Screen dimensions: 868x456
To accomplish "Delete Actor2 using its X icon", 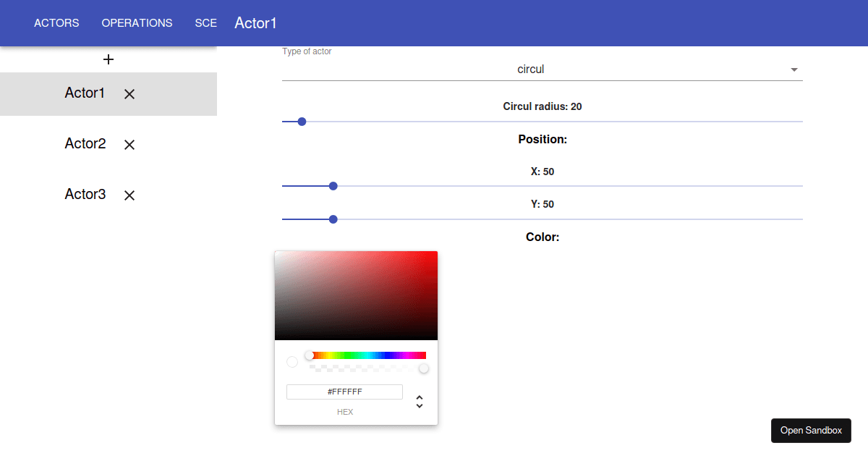I will [129, 144].
